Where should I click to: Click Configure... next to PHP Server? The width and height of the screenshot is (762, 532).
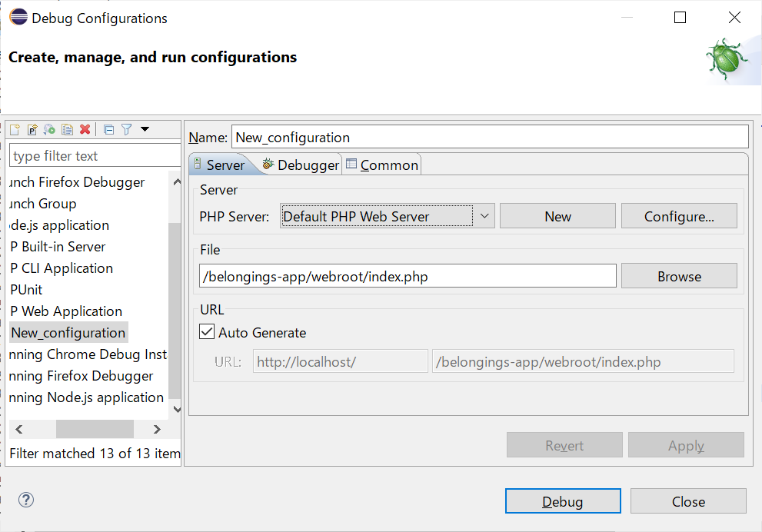[679, 216]
